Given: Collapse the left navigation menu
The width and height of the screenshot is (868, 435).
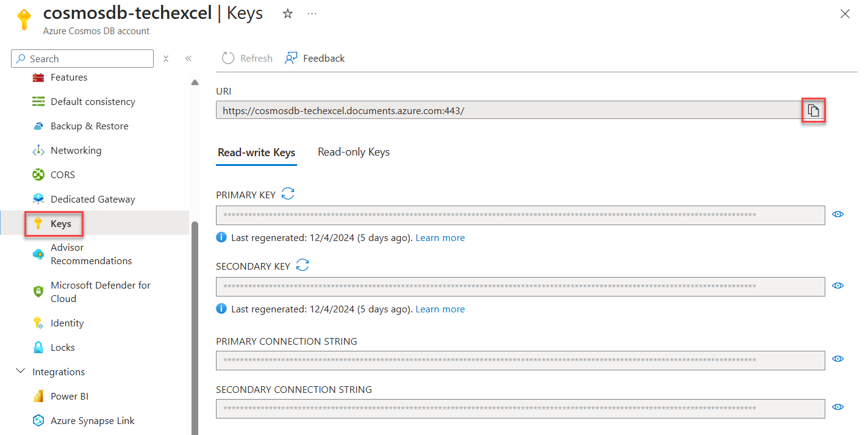Looking at the screenshot, I should tap(188, 58).
